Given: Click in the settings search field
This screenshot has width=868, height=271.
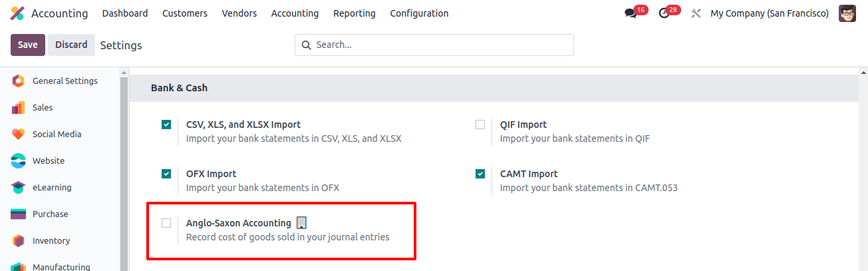Looking at the screenshot, I should [434, 45].
